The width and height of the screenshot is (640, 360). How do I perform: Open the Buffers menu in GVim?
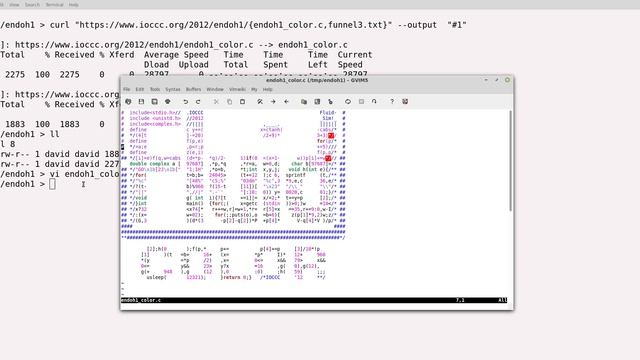coord(193,89)
